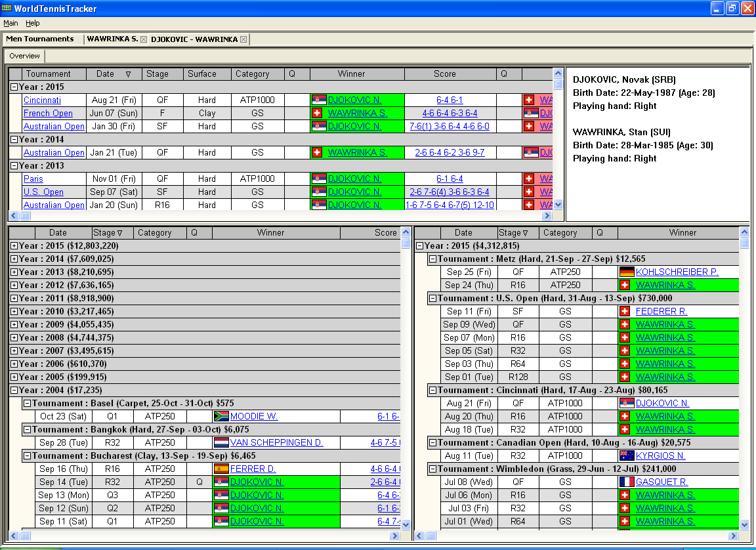Collapse Tournament : U.S. Open group
Screen dimensions: 756x550
click(x=432, y=298)
